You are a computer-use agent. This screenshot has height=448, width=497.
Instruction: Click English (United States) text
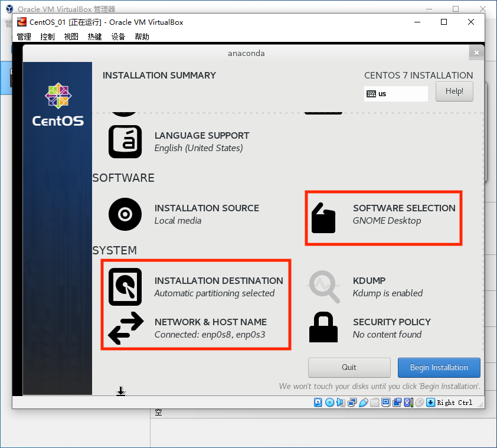(199, 148)
